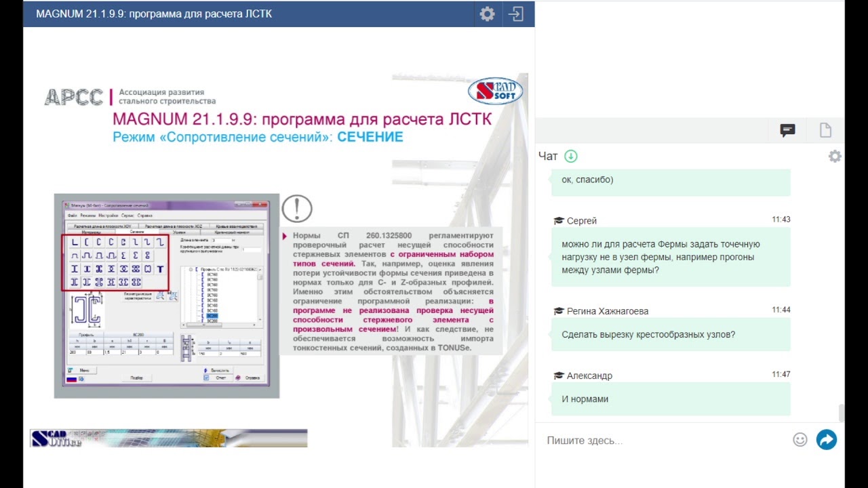Click the graduation cap icon beside Сергей
This screenshot has width=868, height=488.
coord(559,221)
